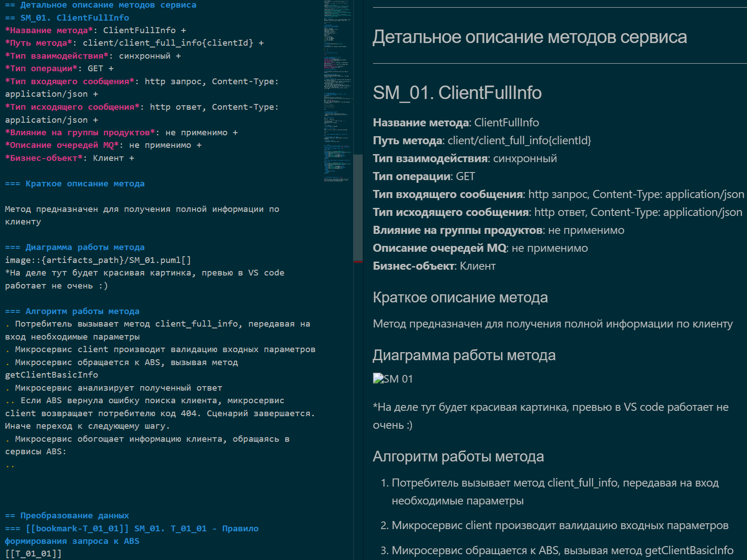Click the editor vertical scrollbar thumb
747x560 pixels.
pyautogui.click(x=358, y=208)
